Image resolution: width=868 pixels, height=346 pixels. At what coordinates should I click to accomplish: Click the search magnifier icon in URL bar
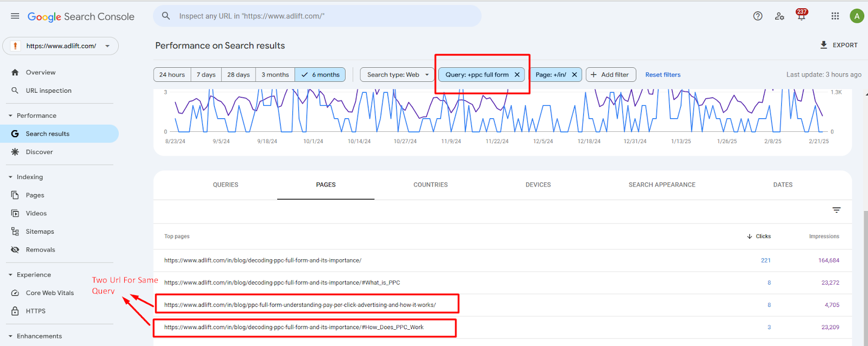166,16
